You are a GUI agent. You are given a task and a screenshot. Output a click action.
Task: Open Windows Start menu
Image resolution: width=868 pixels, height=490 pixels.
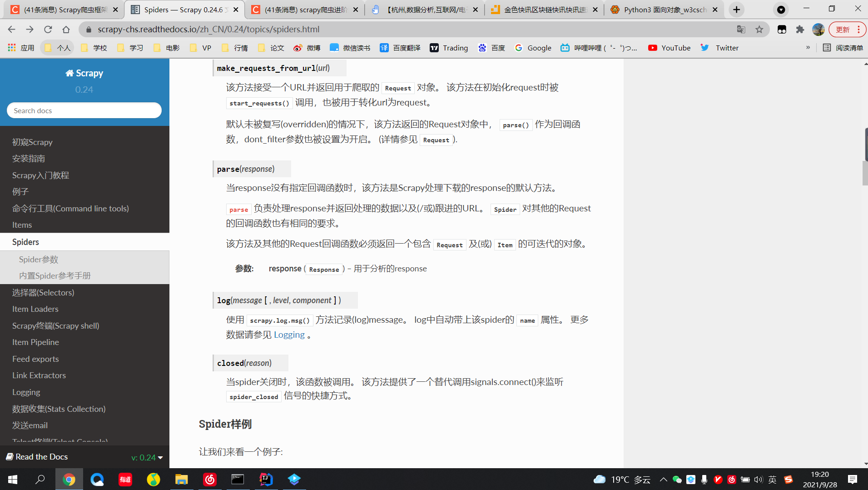13,479
